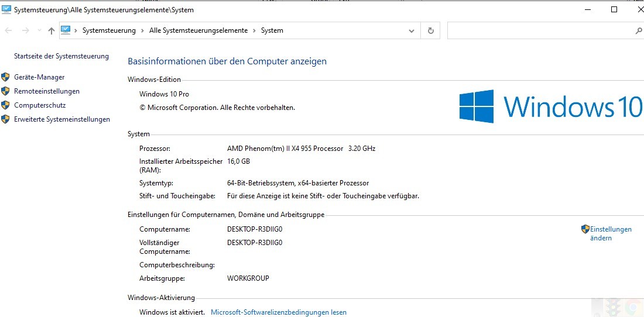Refresh the System page

(x=431, y=30)
